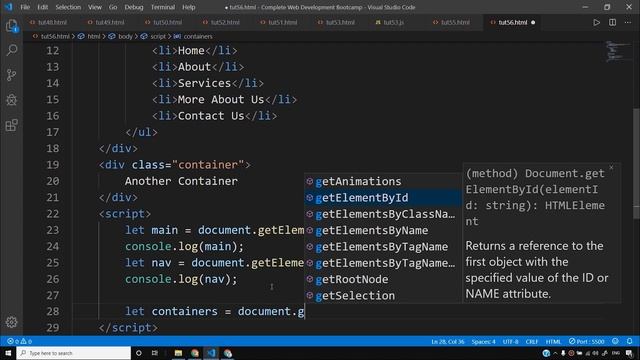This screenshot has height=360, width=640.
Task: Open the Help menu
Action: point(189,7)
